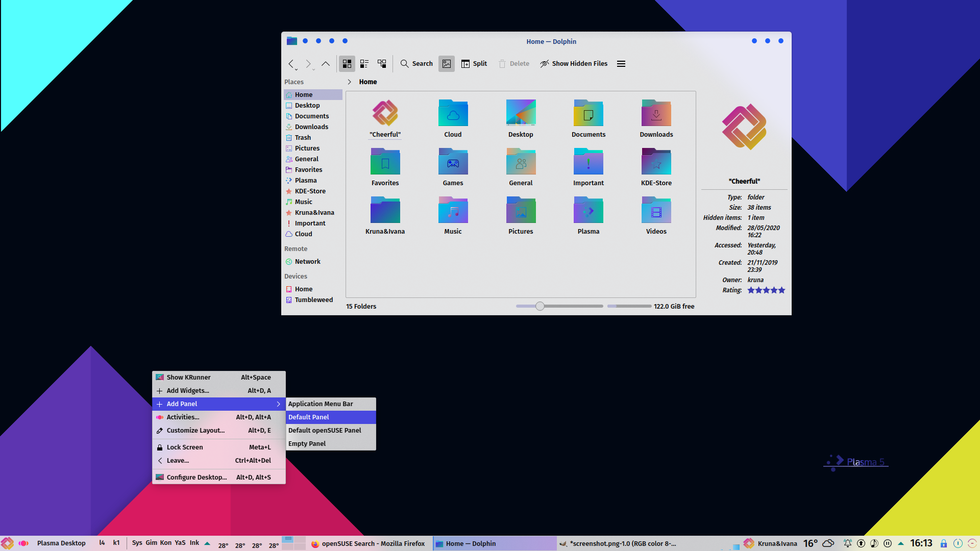
Task: Click the Gim launcher on taskbar
Action: click(152, 543)
